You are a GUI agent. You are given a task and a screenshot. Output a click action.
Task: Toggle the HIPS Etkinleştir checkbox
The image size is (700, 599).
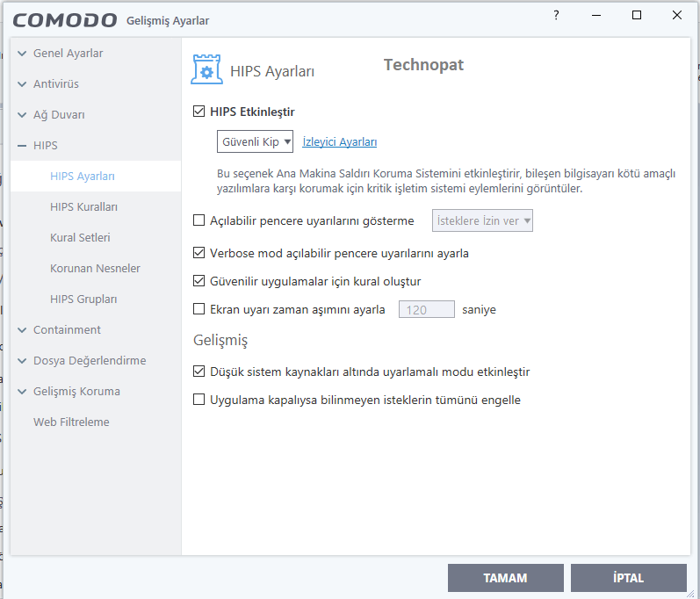tap(198, 112)
